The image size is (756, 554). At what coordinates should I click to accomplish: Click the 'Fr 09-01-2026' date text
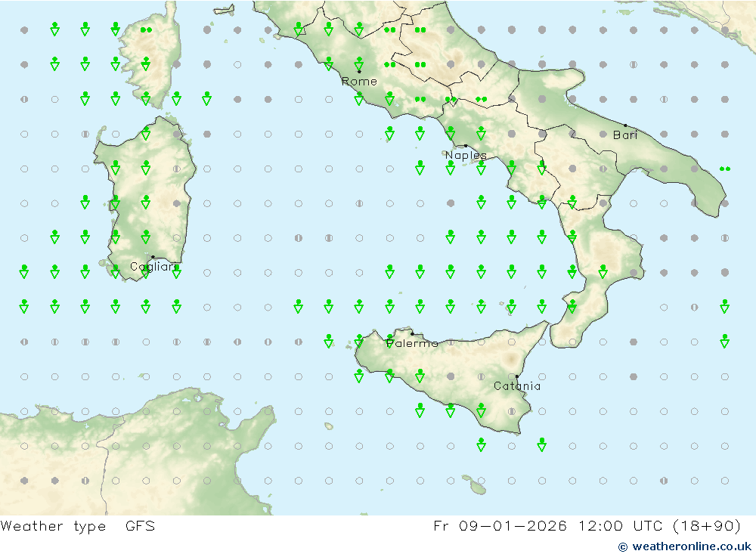click(500, 525)
